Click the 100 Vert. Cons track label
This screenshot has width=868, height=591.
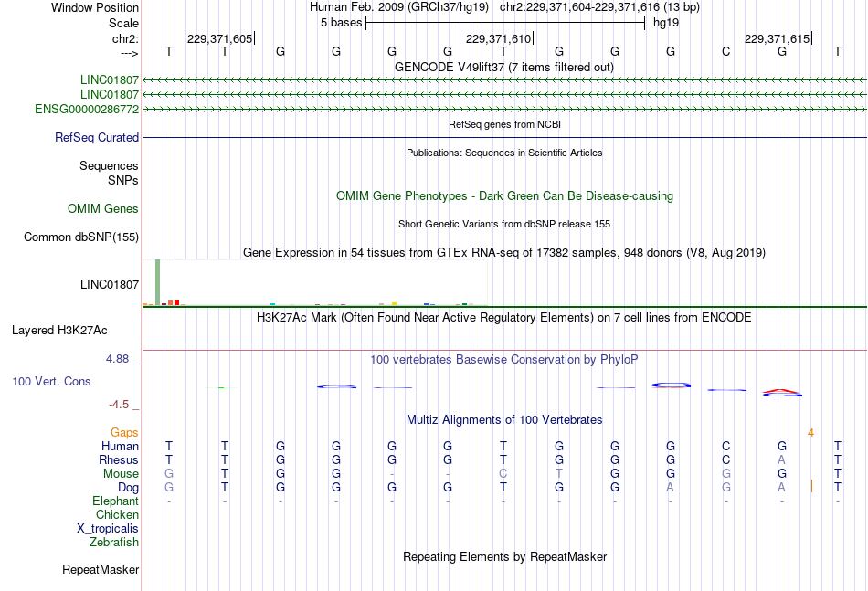coord(51,381)
